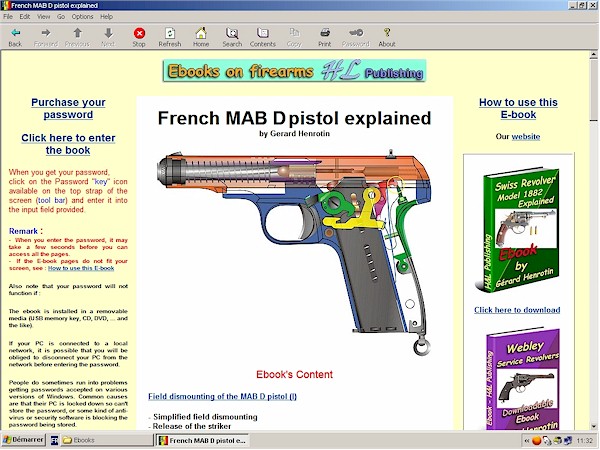Click the red Stop icon
Viewport: 600px width, 450px height.
click(139, 33)
